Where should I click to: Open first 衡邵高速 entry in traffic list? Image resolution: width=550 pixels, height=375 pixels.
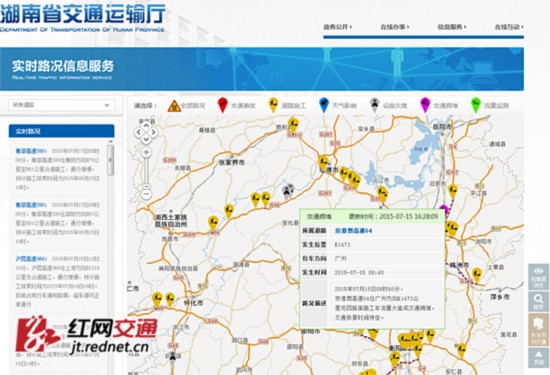[x=31, y=151]
